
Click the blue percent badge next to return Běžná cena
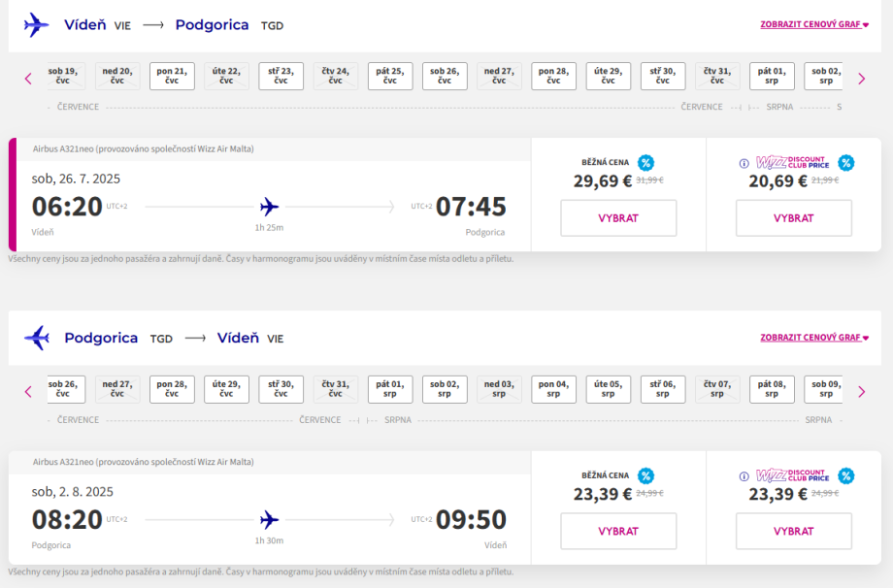645,476
